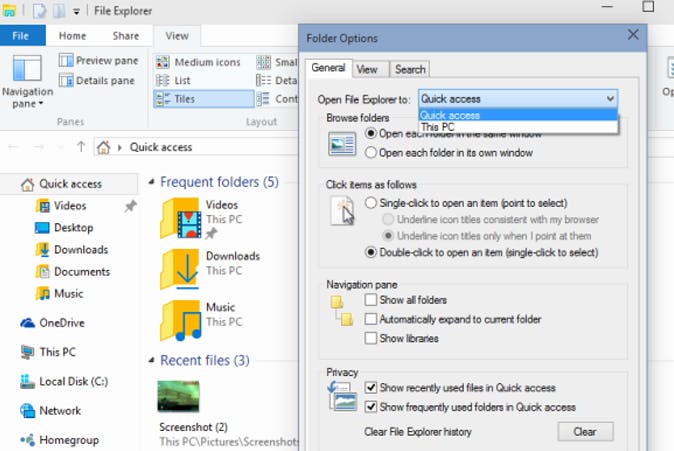Select the Music folder tile
Screen dimensions: 674x451
click(x=202, y=320)
